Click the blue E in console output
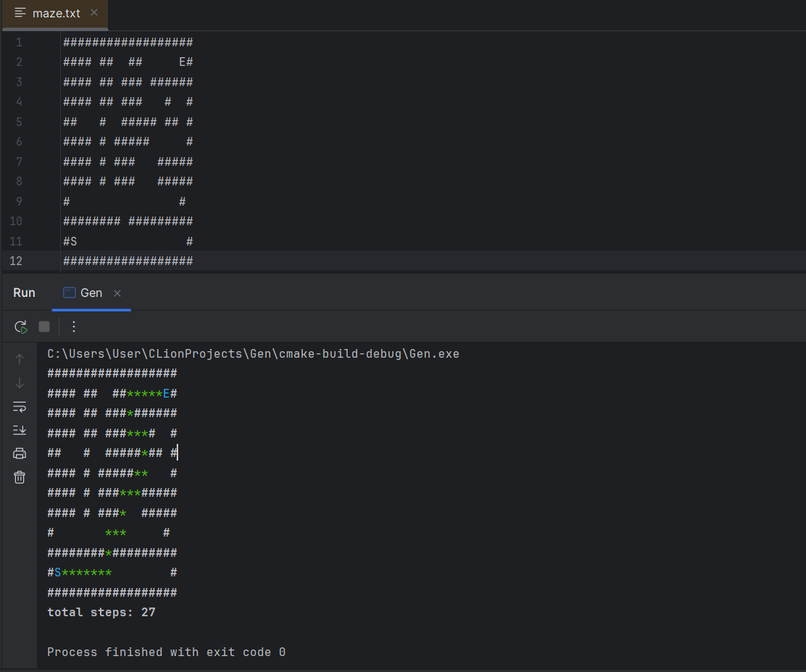 (166, 394)
